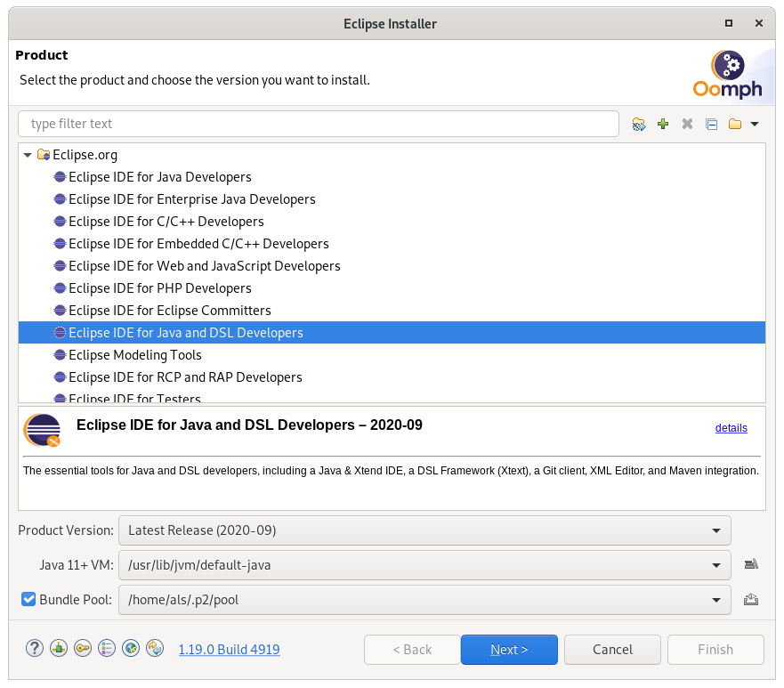Click the update installer arrows icon
The width and height of the screenshot is (784, 688).
[155, 649]
